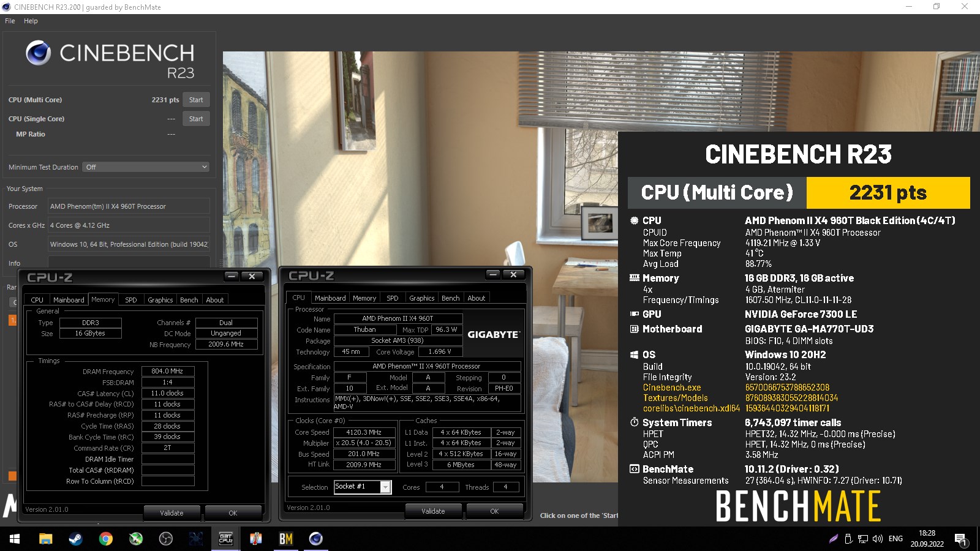This screenshot has width=980, height=551.
Task: Open the File menu
Action: pos(10,21)
